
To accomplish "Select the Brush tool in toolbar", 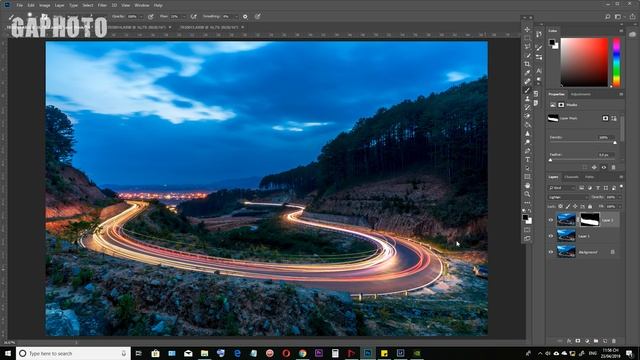I will point(527,90).
